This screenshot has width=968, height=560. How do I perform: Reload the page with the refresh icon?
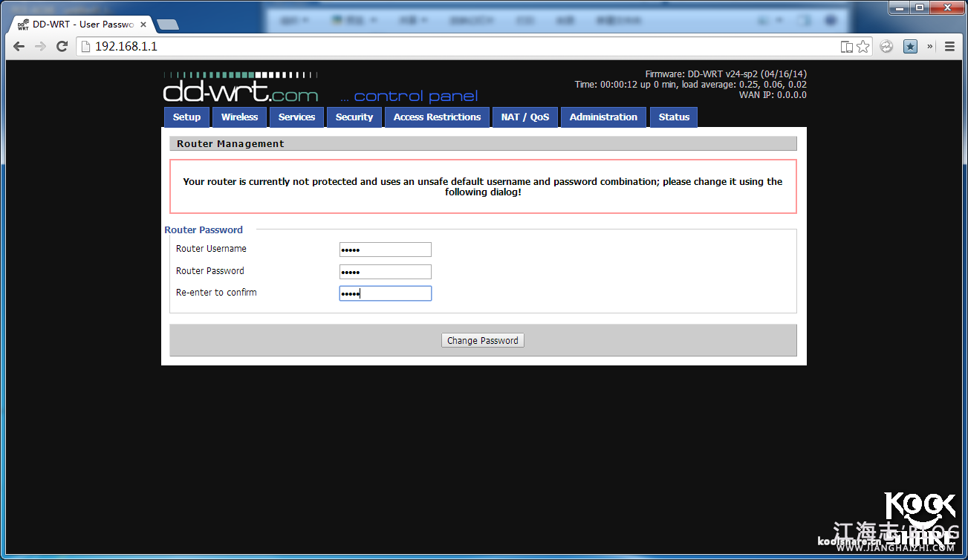(62, 47)
